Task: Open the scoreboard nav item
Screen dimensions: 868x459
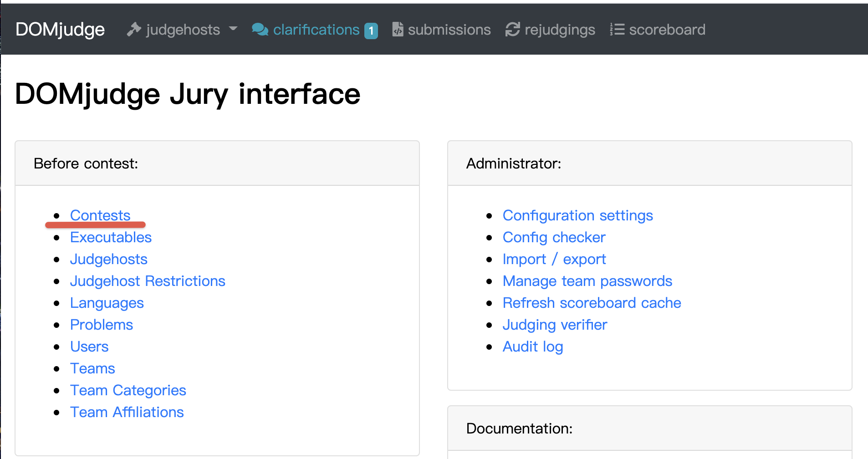Action: [667, 30]
